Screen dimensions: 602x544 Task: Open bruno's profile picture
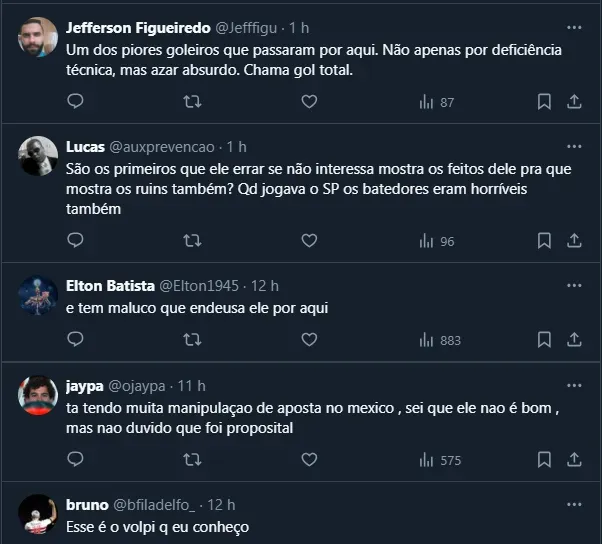(38, 514)
